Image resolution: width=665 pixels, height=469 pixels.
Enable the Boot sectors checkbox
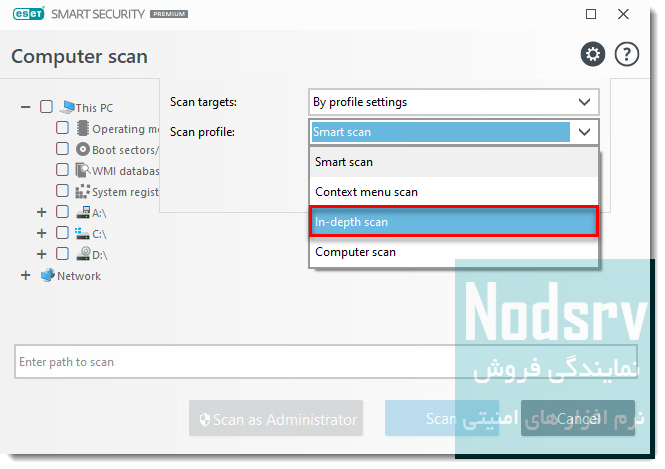pos(62,149)
